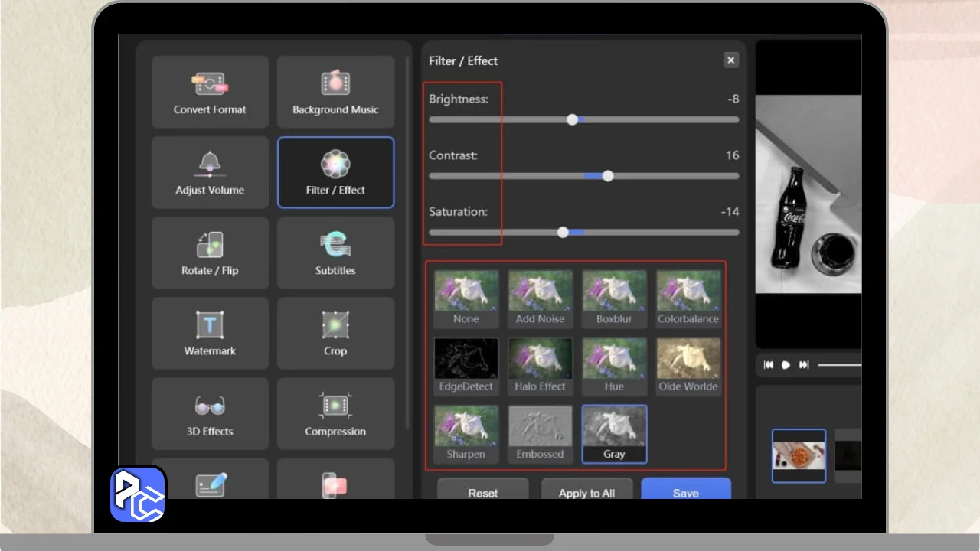This screenshot has width=980, height=551.
Task: Select the Adjust Volume tool
Action: [210, 172]
